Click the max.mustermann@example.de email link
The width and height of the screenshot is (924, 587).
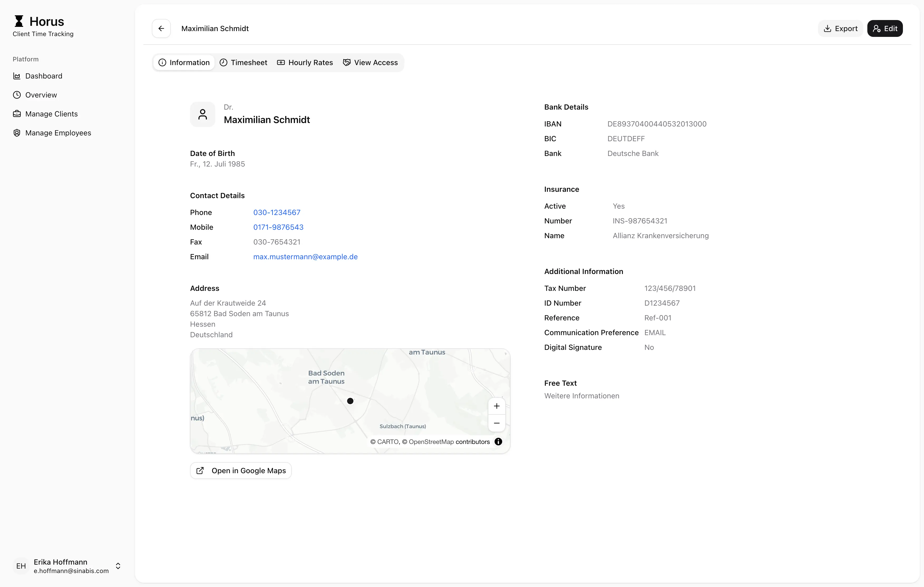[305, 257]
